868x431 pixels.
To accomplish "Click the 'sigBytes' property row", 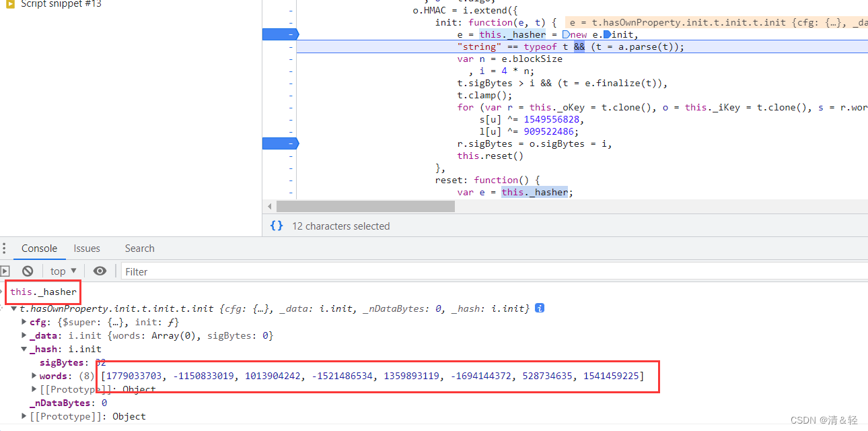I will point(73,362).
